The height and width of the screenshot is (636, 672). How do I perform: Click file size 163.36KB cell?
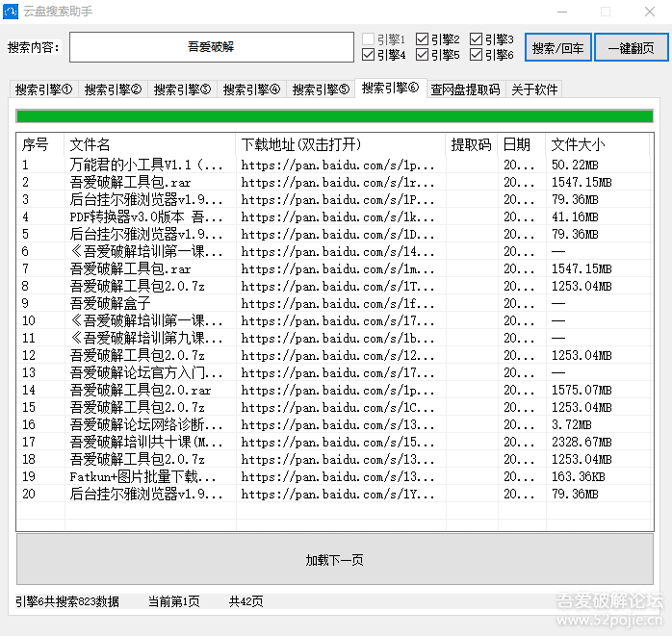tap(579, 476)
